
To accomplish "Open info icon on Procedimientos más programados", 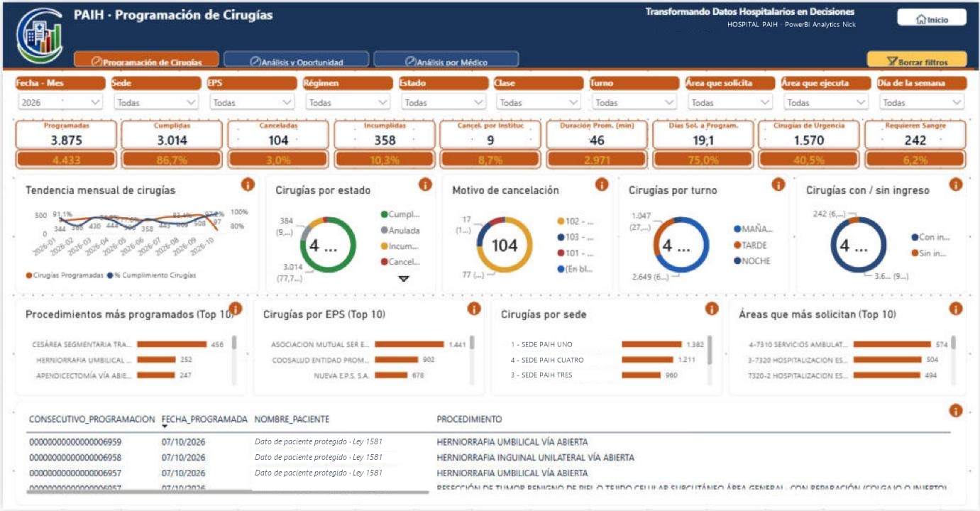I will [x=236, y=309].
